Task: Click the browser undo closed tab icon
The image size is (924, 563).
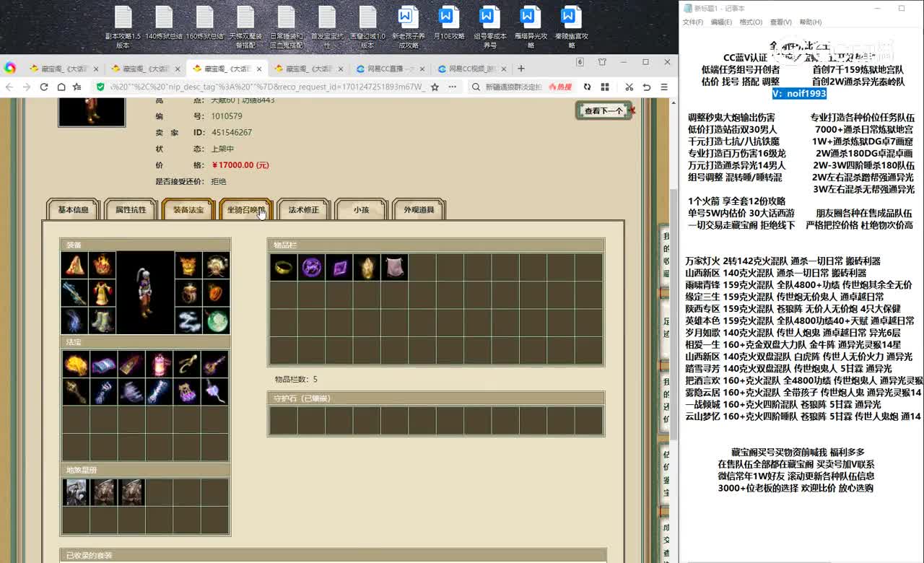Action: coord(647,87)
